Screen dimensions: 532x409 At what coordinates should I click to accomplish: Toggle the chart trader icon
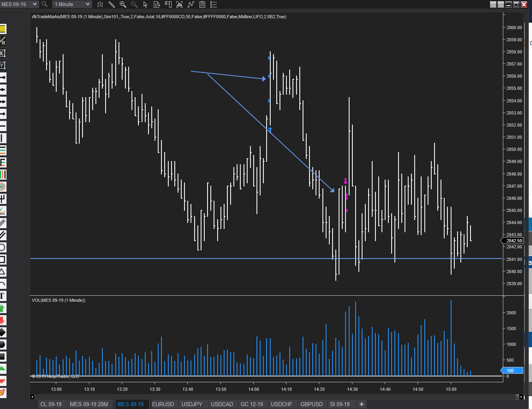pos(168,4)
